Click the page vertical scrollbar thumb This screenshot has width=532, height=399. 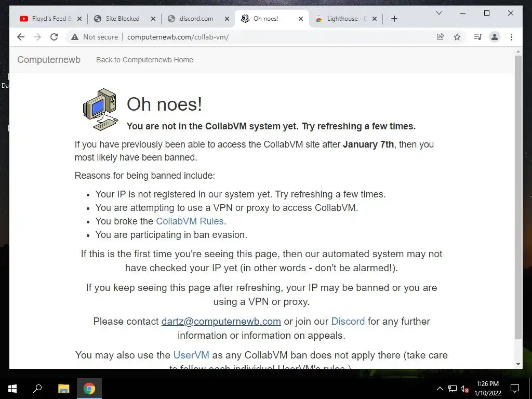coord(518,197)
